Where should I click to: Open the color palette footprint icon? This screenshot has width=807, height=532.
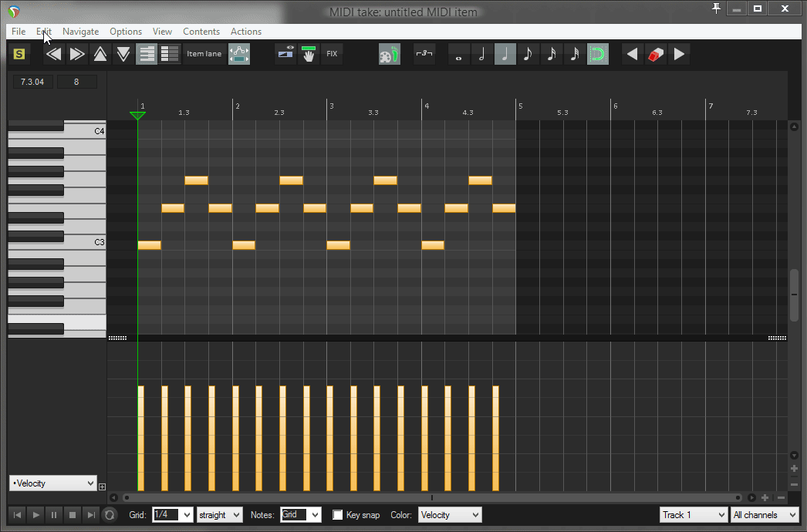(389, 54)
